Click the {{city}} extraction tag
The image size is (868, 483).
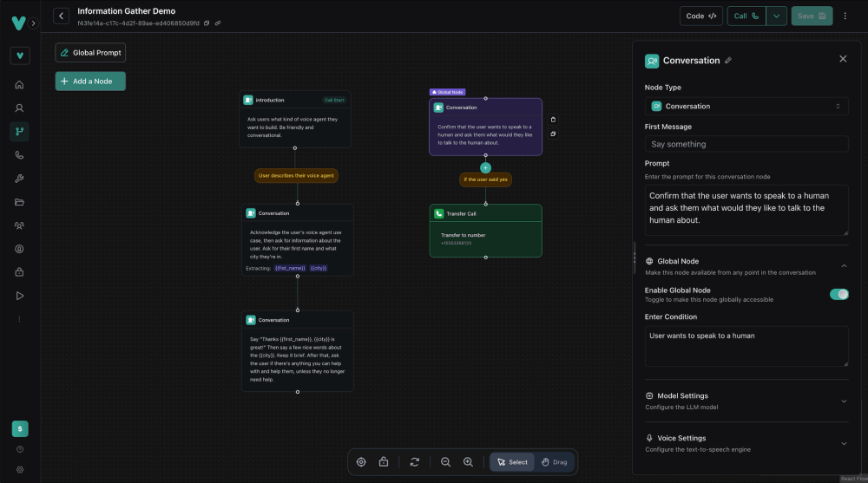[x=319, y=268]
